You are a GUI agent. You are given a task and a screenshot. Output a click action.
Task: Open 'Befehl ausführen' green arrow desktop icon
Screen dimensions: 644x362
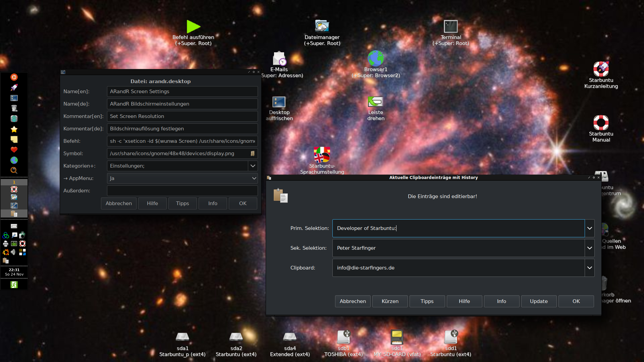194,27
